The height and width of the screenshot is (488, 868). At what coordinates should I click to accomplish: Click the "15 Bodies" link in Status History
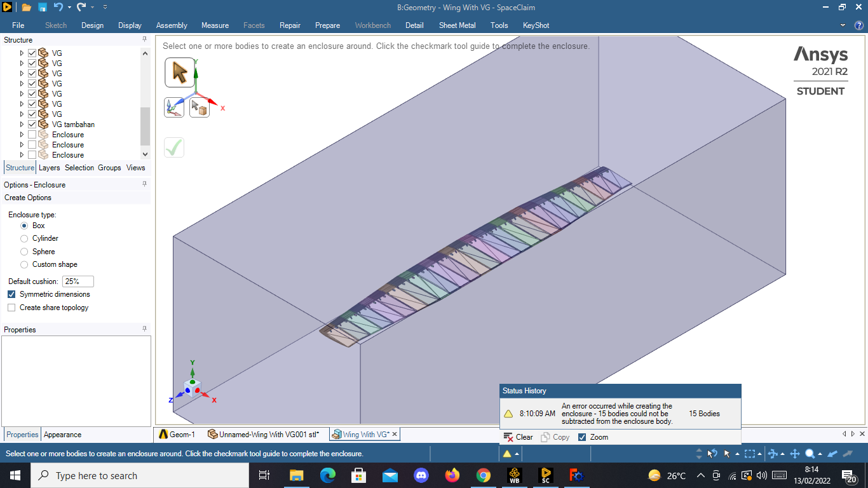704,414
